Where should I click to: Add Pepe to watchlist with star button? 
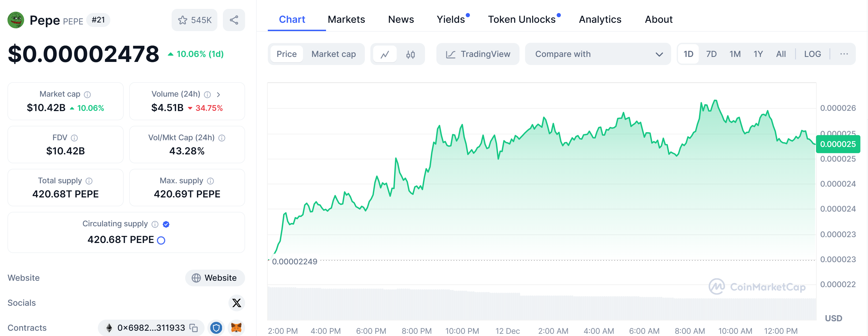point(194,20)
